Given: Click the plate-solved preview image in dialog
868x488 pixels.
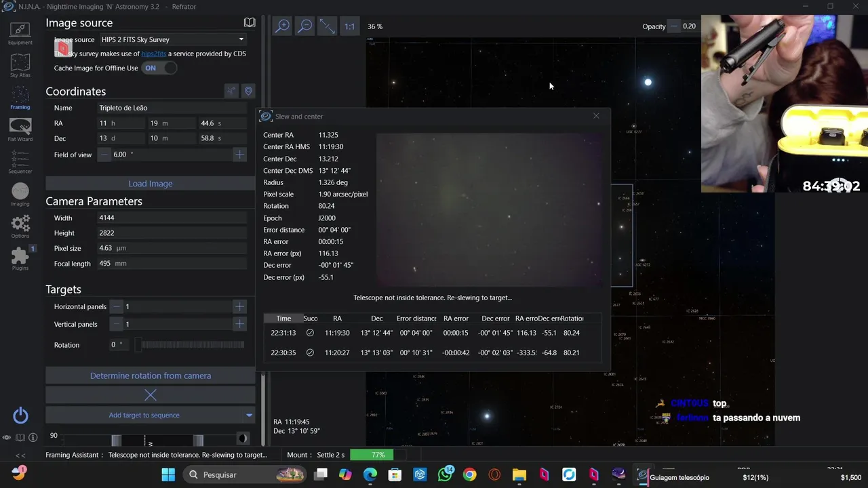Looking at the screenshot, I should 490,210.
